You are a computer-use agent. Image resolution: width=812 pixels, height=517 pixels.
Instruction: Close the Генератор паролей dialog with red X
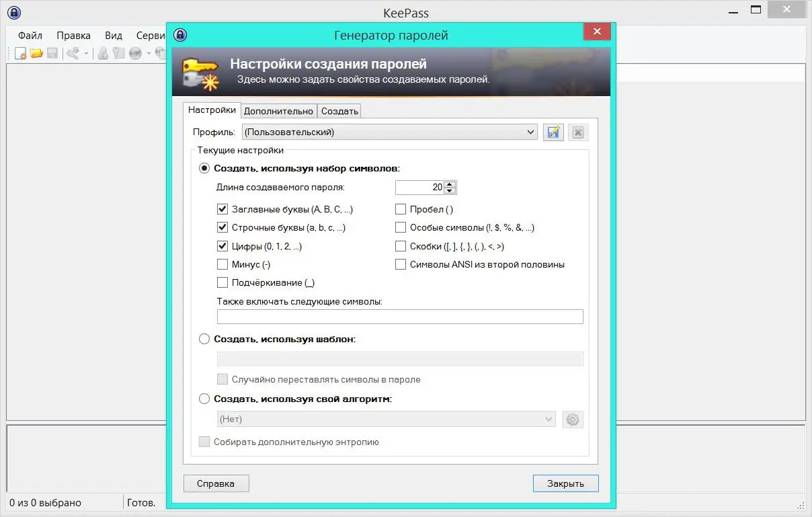(x=597, y=32)
